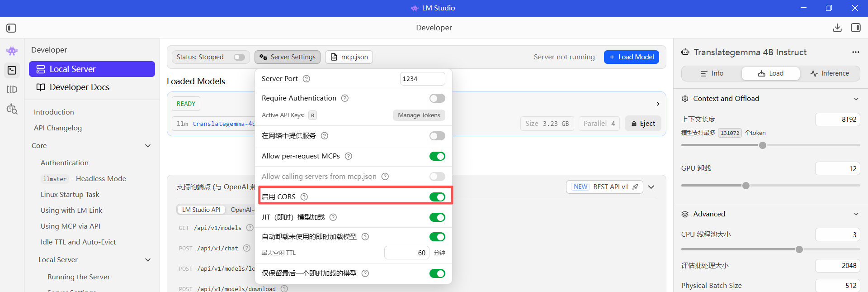Click the Require Authentication help icon
The width and height of the screenshot is (868, 292).
[x=345, y=98]
